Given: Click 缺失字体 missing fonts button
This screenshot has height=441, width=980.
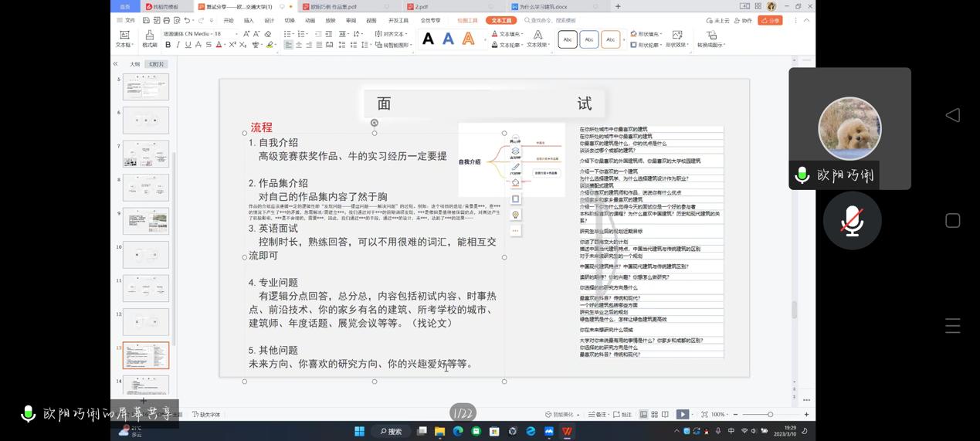Looking at the screenshot, I should pos(205,415).
